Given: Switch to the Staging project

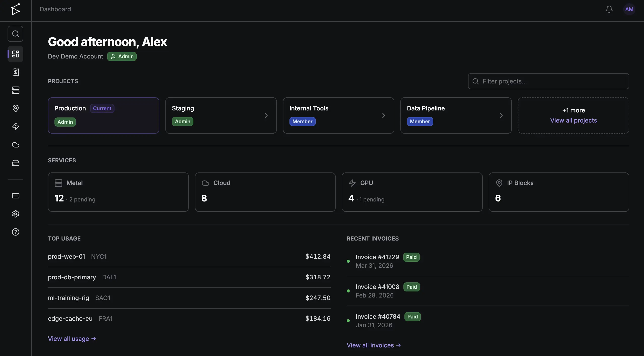Looking at the screenshot, I should (221, 115).
